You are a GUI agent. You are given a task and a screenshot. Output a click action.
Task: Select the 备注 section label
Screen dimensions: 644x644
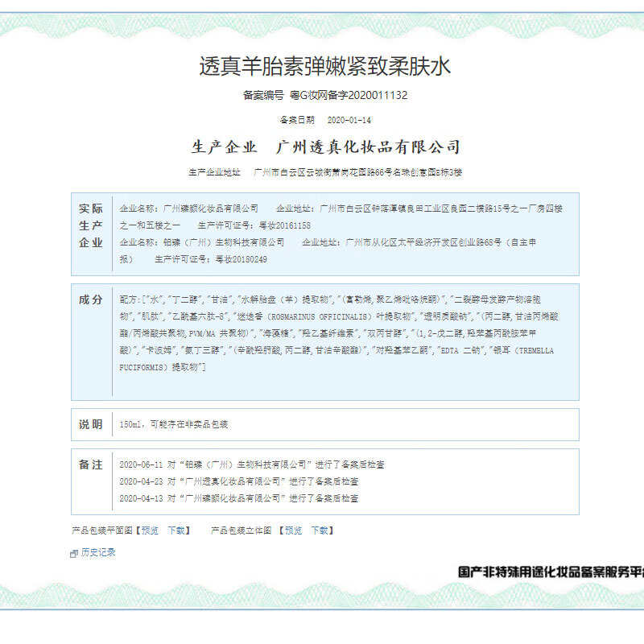pyautogui.click(x=91, y=465)
